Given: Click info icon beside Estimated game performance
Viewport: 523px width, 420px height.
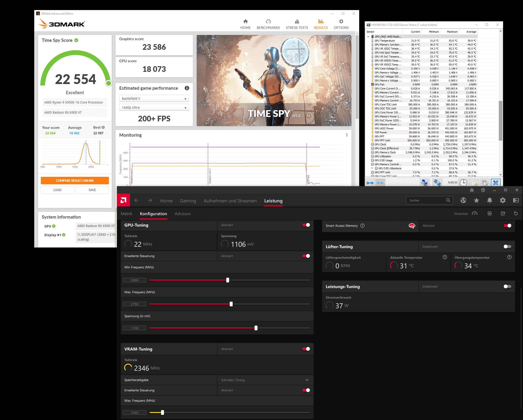Looking at the screenshot, I should 187,88.
